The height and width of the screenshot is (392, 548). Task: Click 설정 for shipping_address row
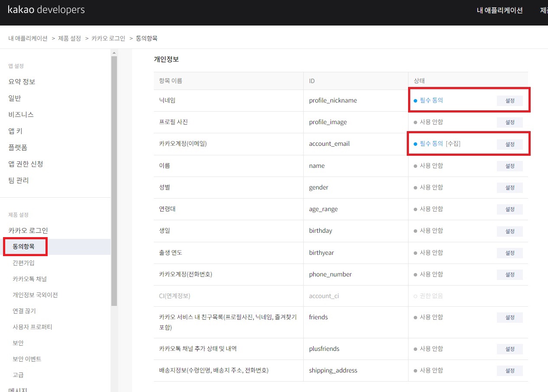click(x=510, y=371)
